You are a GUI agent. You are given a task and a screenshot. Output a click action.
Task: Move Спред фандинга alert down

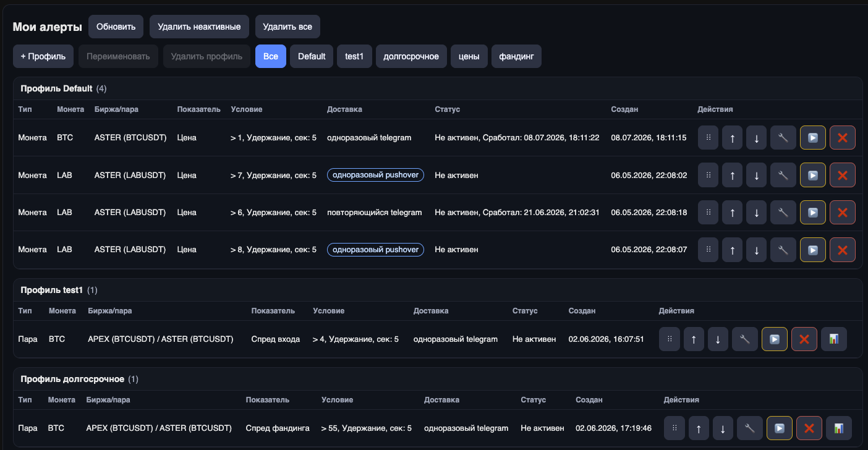pyautogui.click(x=723, y=428)
